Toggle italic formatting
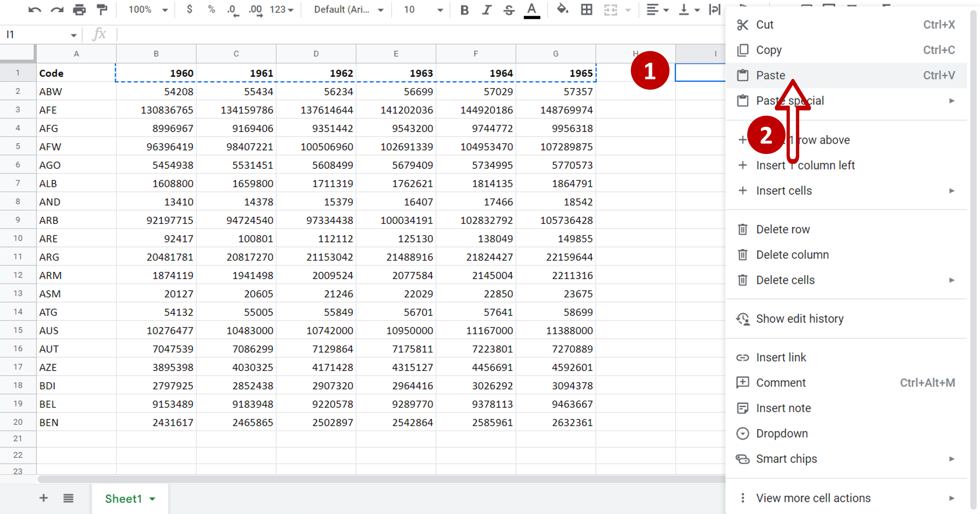Screen dimensions: 980x514 [x=487, y=10]
